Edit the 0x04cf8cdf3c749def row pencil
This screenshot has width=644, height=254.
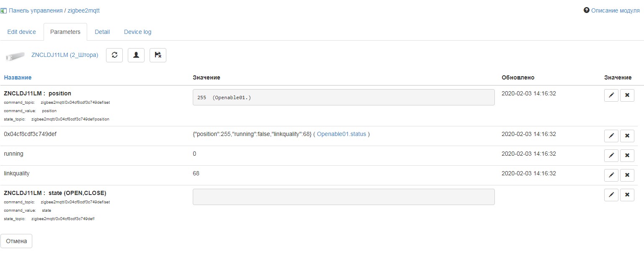click(611, 136)
